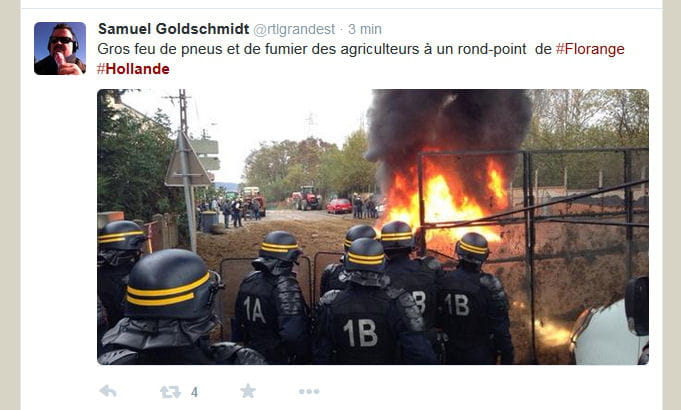
Task: Click the red tractor in the photo
Action: pos(307,198)
